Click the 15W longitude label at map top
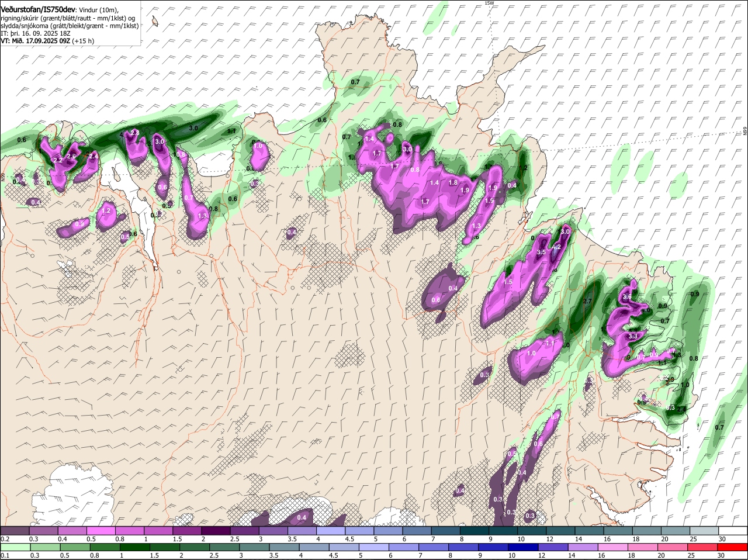 tap(489, 3)
